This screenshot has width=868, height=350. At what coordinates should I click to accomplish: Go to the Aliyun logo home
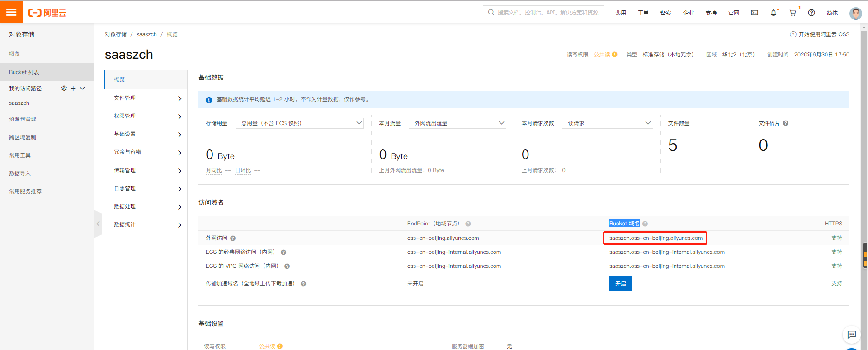tap(47, 13)
